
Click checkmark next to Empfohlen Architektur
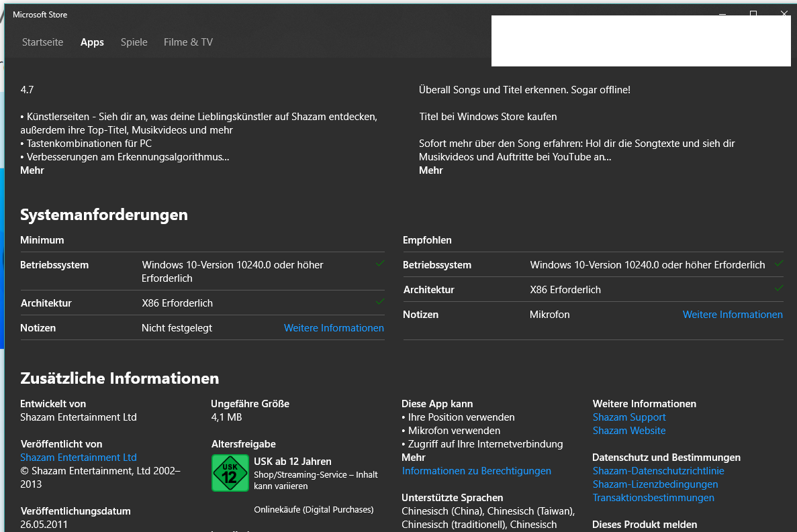(x=779, y=288)
